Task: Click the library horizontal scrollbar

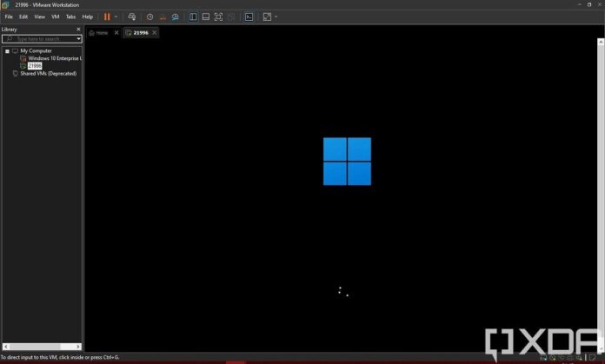Action: (x=41, y=347)
